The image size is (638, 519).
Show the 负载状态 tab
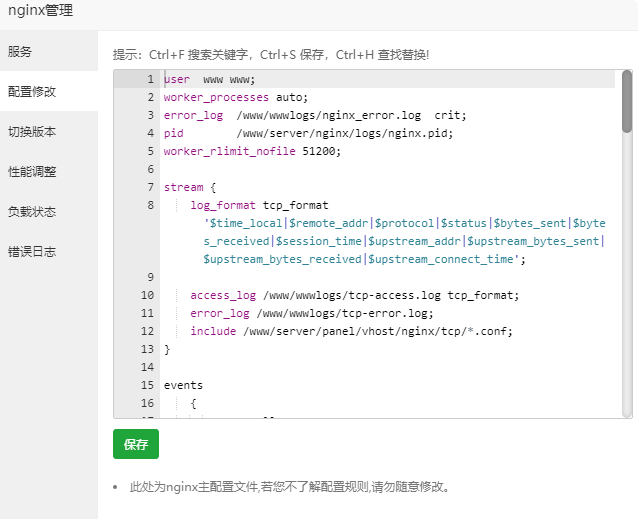pyautogui.click(x=32, y=211)
